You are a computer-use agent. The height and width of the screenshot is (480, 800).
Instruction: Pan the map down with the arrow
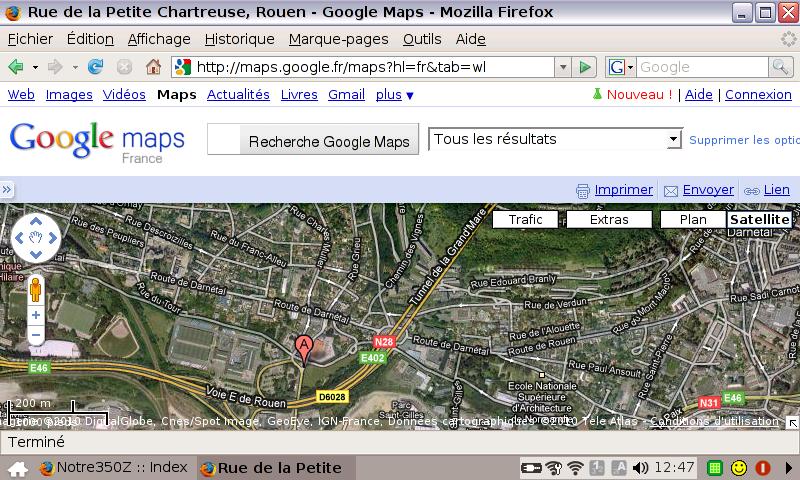point(36,254)
